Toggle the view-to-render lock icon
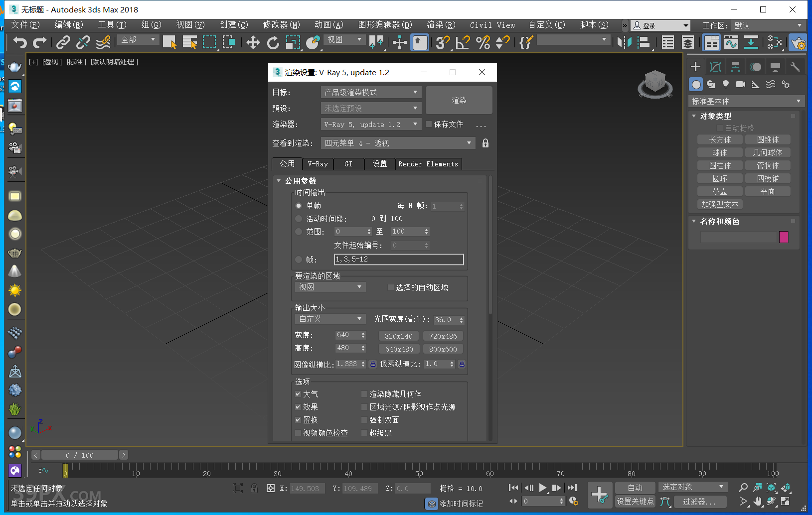 486,143
